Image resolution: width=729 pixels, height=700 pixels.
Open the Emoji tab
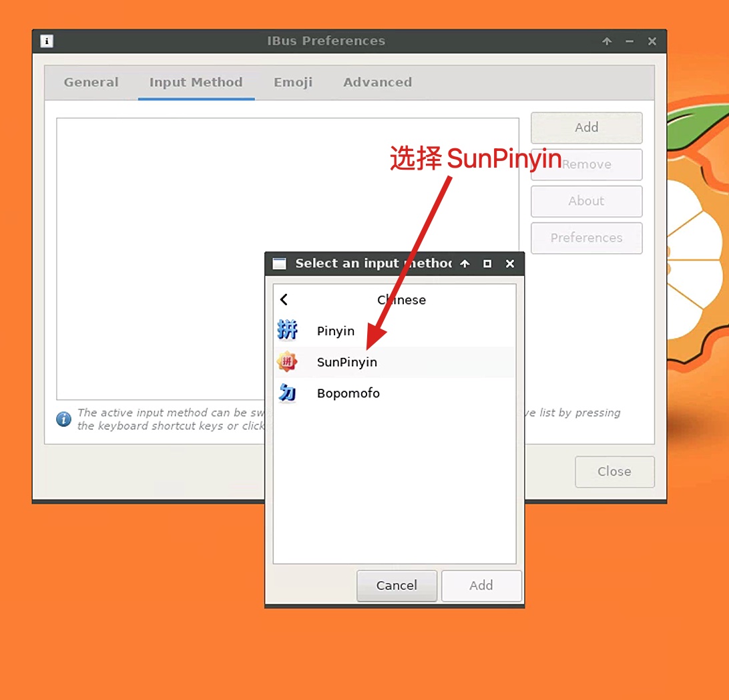(x=293, y=82)
